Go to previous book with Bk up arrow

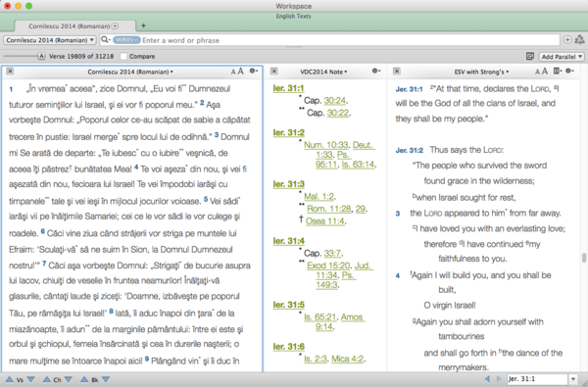84,379
